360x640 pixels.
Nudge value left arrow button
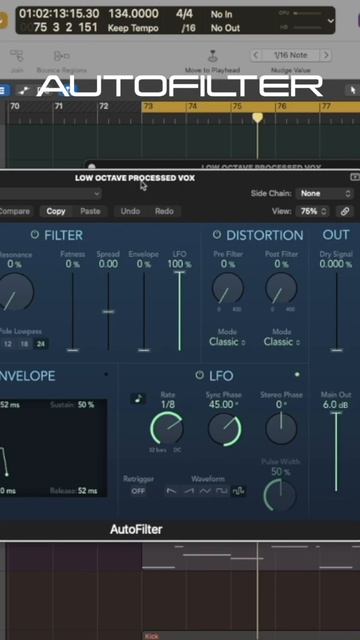[x=256, y=55]
